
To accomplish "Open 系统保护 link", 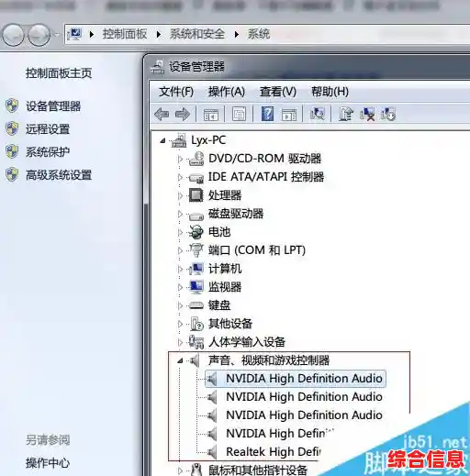I will click(x=48, y=152).
